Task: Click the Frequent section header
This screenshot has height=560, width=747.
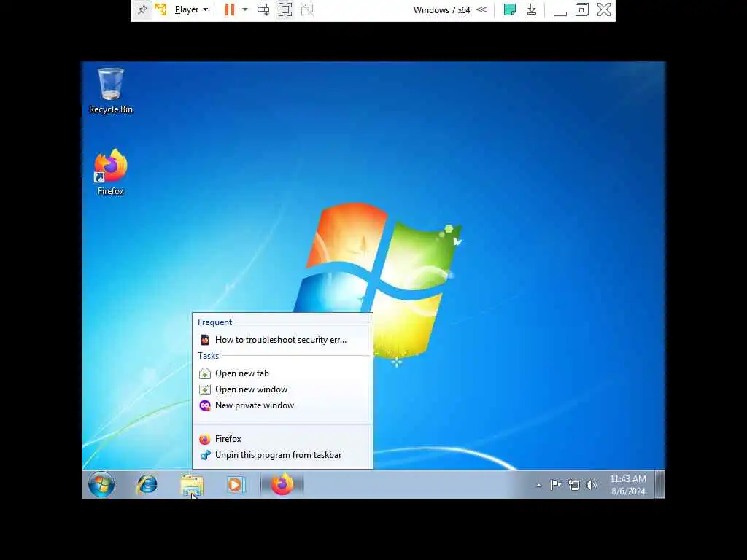Action: (215, 322)
